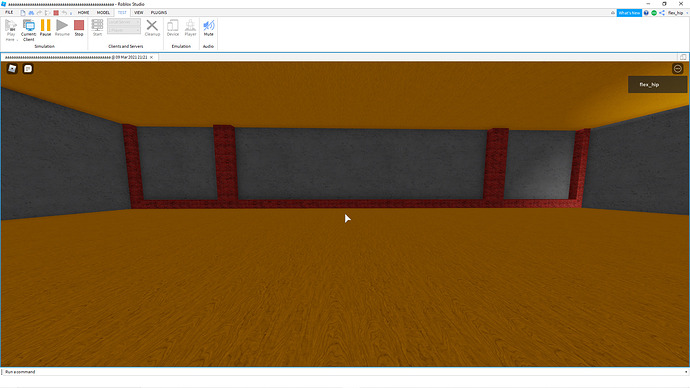Stop the simulation with the red Stop button

(x=79, y=28)
